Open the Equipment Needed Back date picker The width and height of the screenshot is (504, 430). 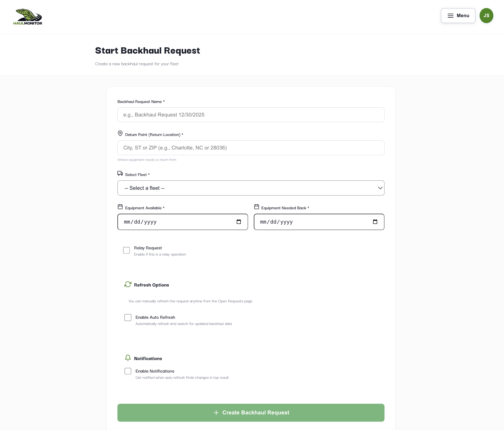pos(375,222)
